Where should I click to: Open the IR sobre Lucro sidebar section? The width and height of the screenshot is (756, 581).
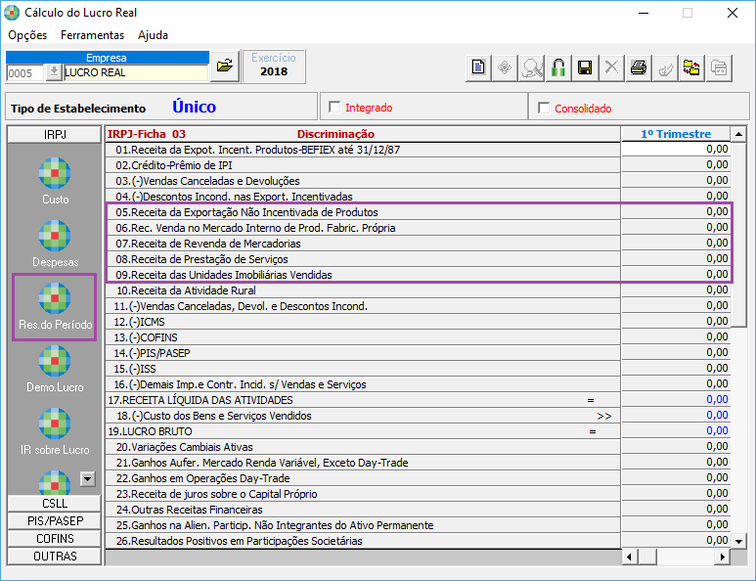pyautogui.click(x=55, y=432)
